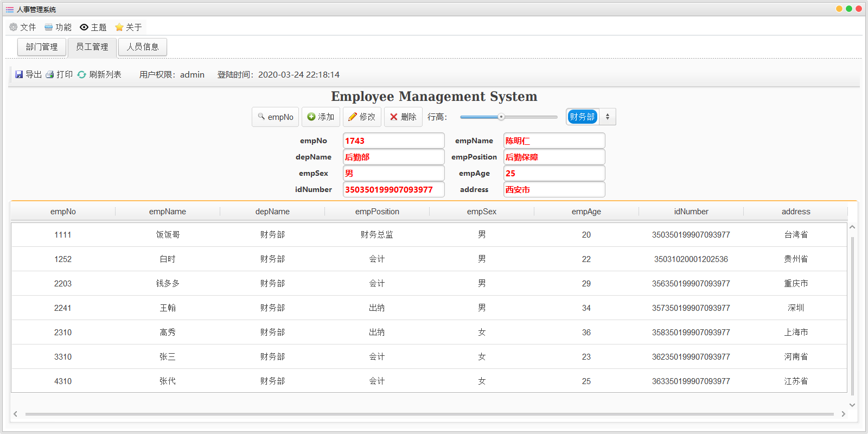This screenshot has height=434, width=868.
Task: Click idNumber 3503102000120​2536 cell
Action: (x=691, y=259)
